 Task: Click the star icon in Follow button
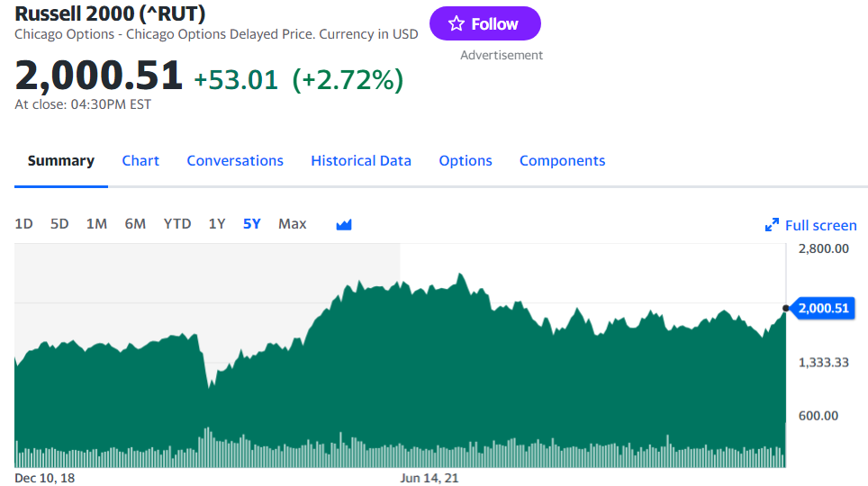457,23
